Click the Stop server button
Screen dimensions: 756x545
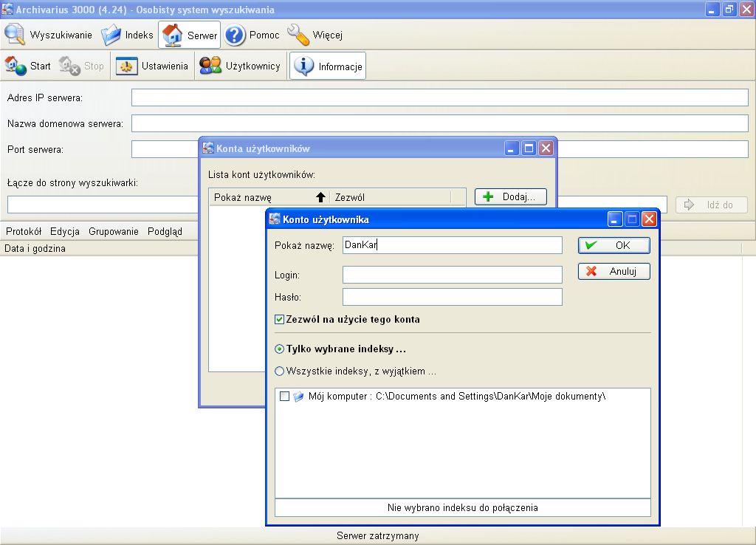(81, 66)
